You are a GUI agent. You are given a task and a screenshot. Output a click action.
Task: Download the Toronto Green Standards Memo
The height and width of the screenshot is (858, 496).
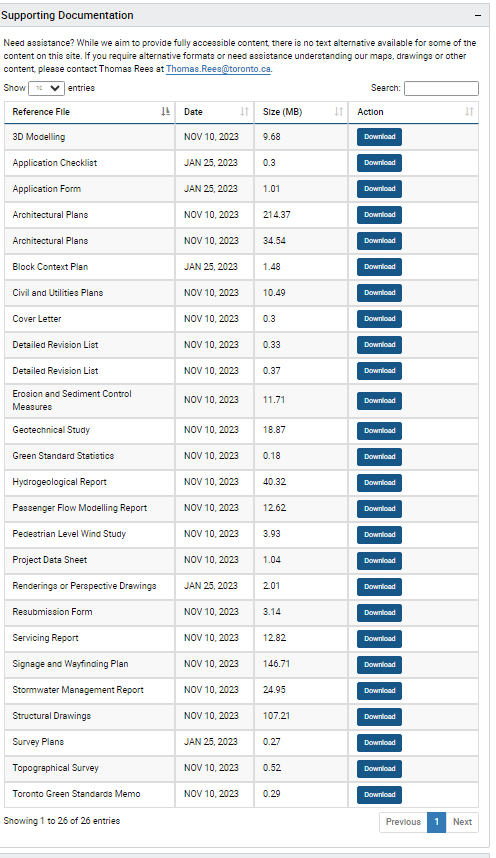tap(379, 795)
